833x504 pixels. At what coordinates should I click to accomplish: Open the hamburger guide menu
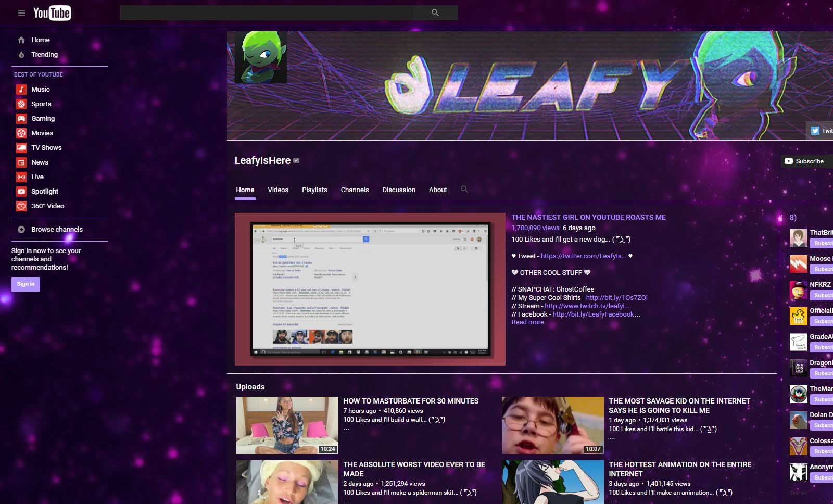(21, 13)
